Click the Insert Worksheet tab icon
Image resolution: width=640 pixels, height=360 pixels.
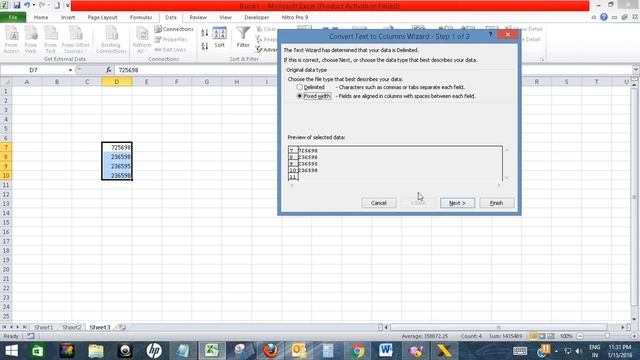click(122, 327)
